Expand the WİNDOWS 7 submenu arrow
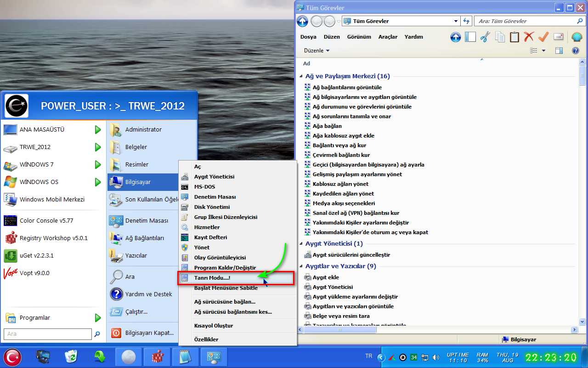Viewport: 588px width, 368px height. [x=98, y=165]
